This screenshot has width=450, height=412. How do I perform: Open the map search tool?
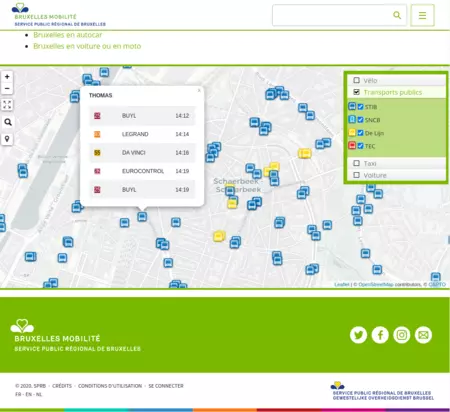[x=7, y=122]
